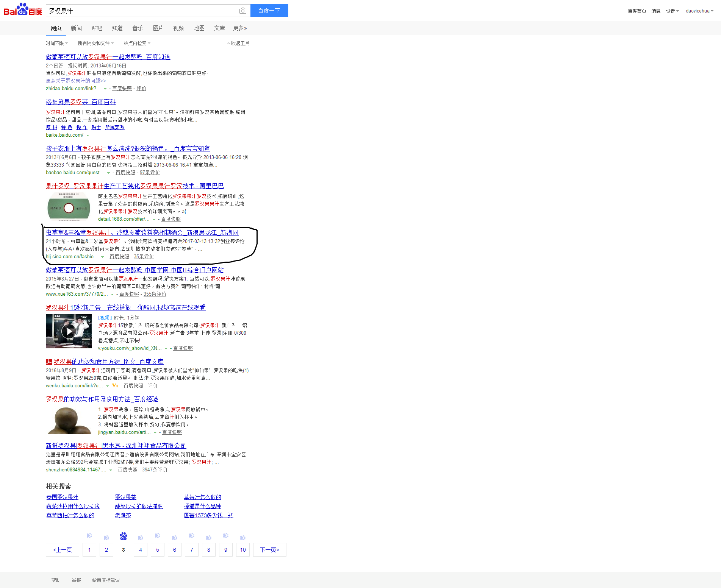Open the 深圳翔翔食品有限公司 result

pyautogui.click(x=116, y=446)
